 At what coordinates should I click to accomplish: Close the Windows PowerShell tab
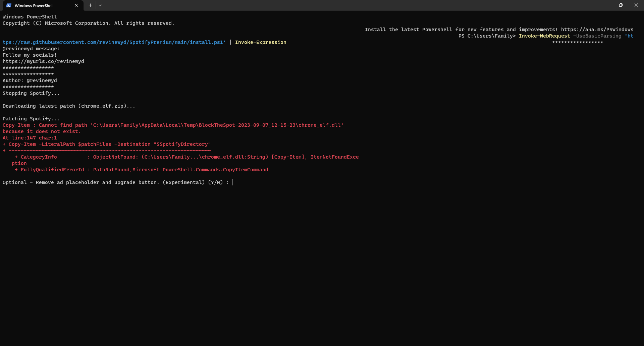pyautogui.click(x=76, y=5)
